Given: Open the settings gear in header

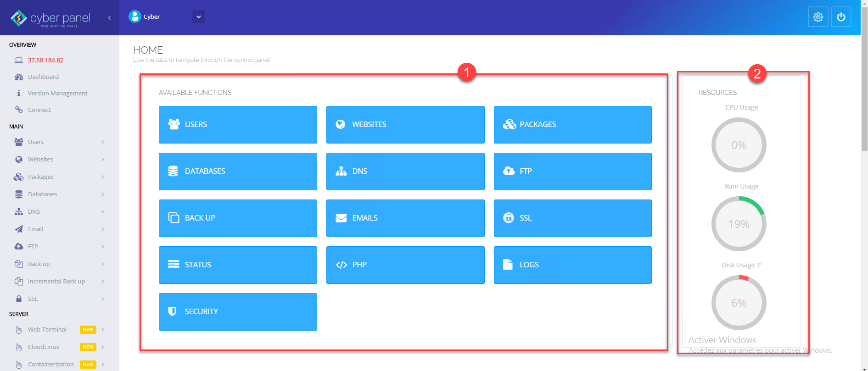Looking at the screenshot, I should (x=818, y=17).
